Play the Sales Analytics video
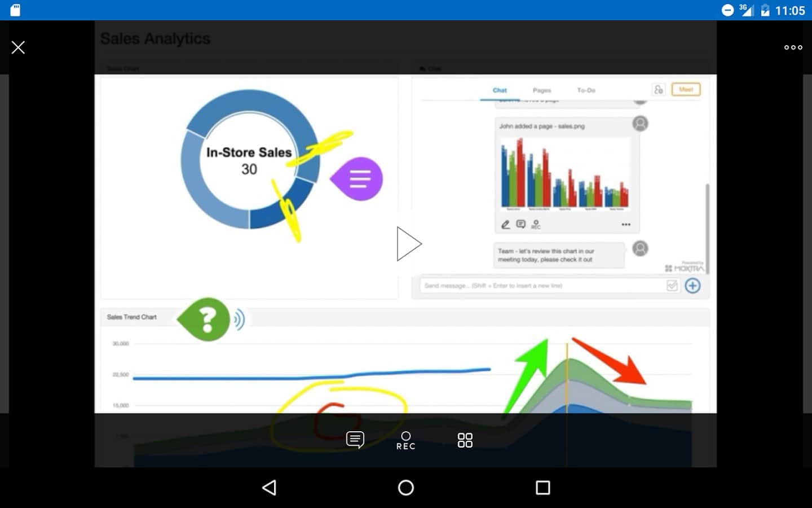Screen dimensions: 812x508 click(408, 244)
